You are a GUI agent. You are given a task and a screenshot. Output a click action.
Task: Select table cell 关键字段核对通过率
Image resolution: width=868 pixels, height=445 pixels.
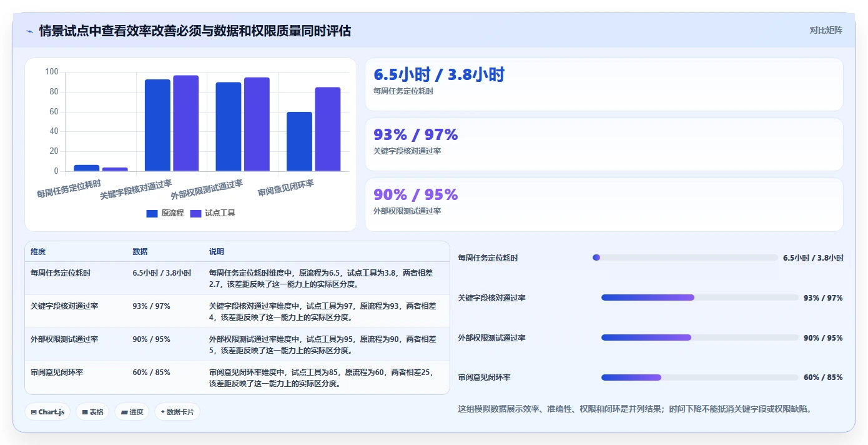click(x=64, y=306)
